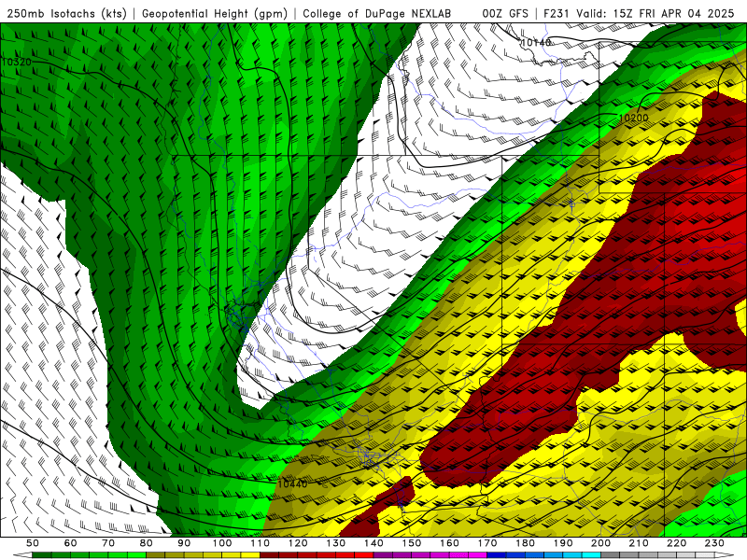
Task: Click the 100 value on the color scale
Action: point(222,543)
